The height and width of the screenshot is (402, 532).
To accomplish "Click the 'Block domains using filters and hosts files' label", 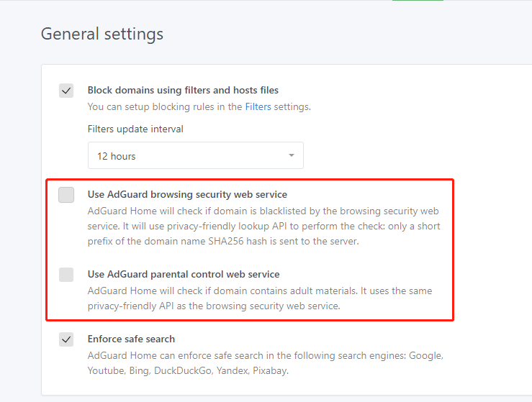I will pos(183,90).
